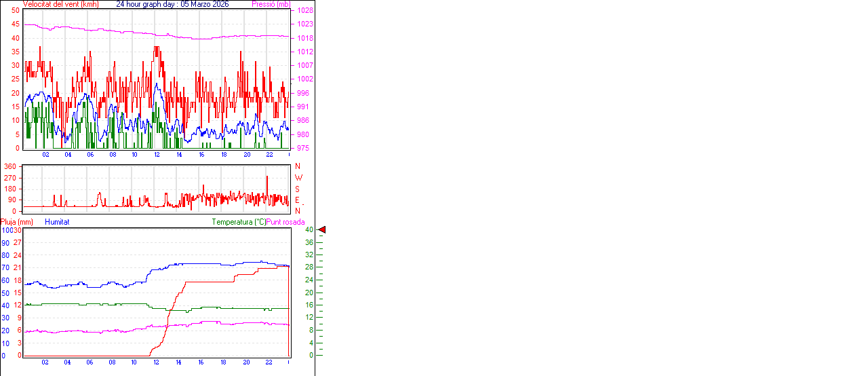Click the red arrow marker beside the temperature scale
Viewport: 868px width, 376px height.
pos(322,230)
